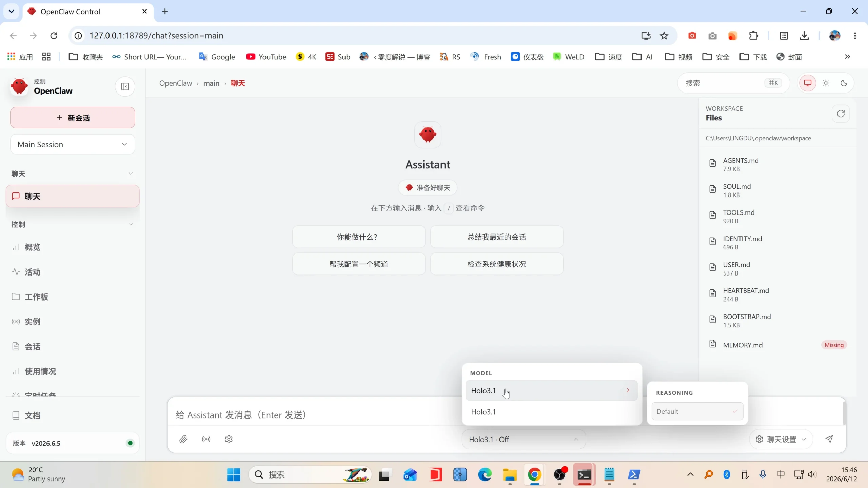Open Chrome menu three dots

click(x=855, y=36)
